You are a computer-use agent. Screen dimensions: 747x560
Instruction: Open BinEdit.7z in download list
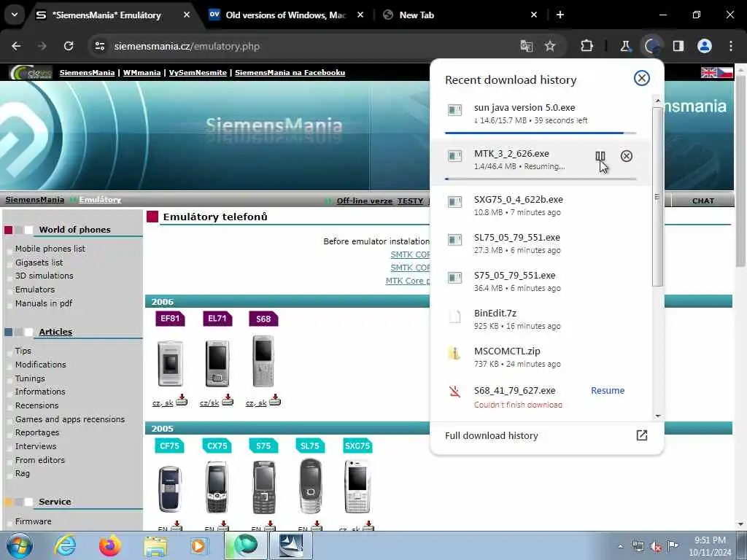point(541,319)
